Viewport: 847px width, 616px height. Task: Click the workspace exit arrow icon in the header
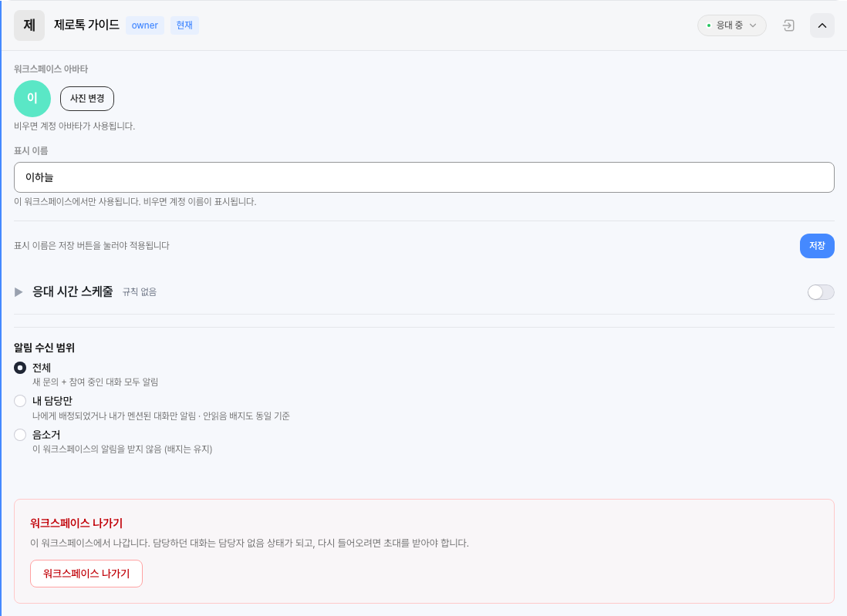pyautogui.click(x=788, y=25)
